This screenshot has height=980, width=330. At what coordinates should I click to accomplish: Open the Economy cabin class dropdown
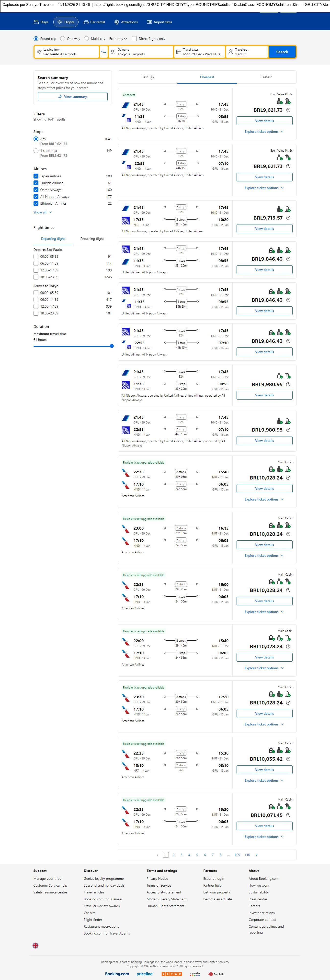tap(118, 39)
